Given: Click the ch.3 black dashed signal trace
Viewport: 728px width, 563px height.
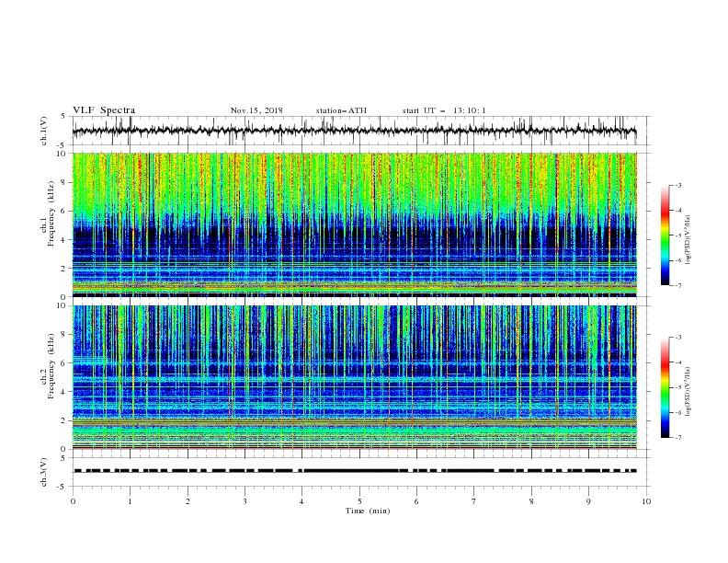Looking at the screenshot, I should coord(354,471).
